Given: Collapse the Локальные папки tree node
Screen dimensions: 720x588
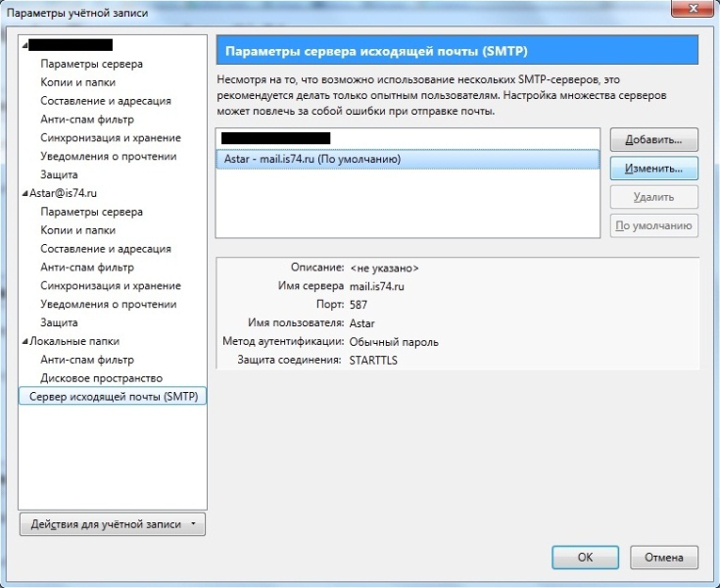Looking at the screenshot, I should tap(24, 341).
